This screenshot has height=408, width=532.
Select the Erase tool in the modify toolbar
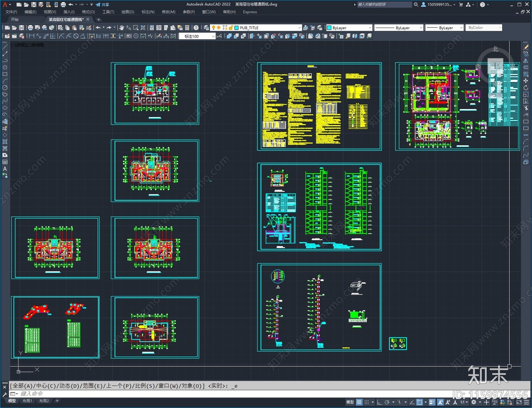[x=526, y=47]
